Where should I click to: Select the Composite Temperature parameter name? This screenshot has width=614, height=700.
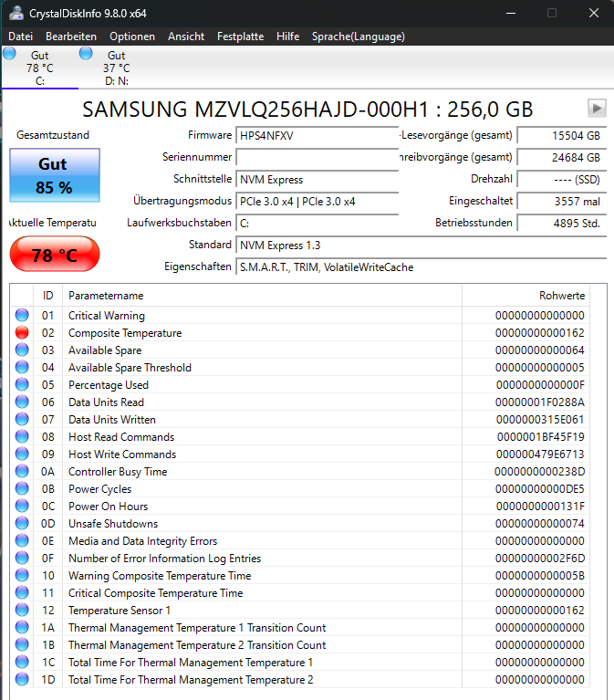tap(125, 333)
